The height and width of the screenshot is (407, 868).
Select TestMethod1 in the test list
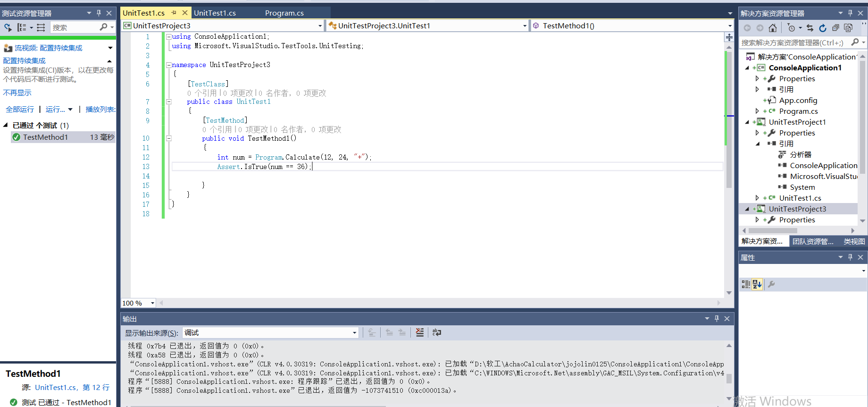63,137
